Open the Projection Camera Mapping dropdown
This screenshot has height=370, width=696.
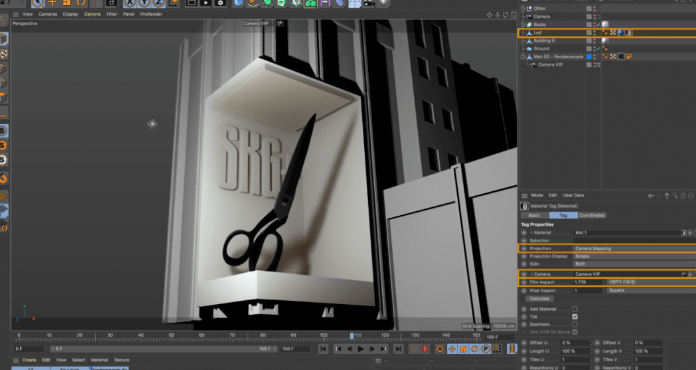click(x=634, y=248)
